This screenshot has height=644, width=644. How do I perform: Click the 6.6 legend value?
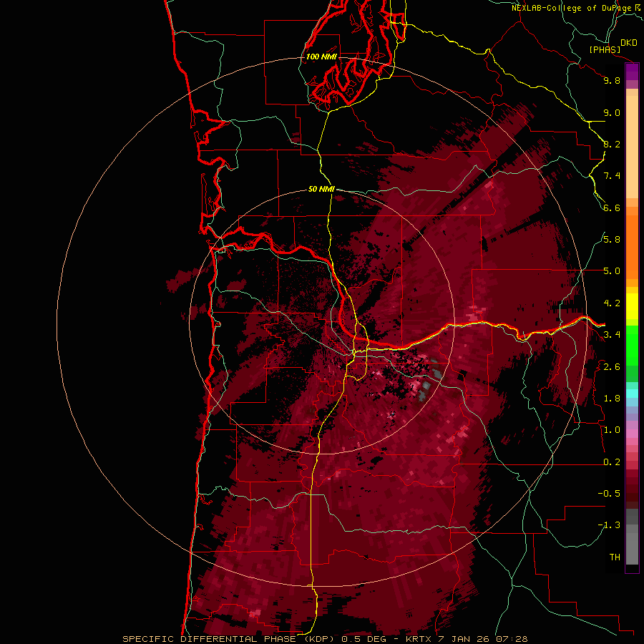(612, 208)
